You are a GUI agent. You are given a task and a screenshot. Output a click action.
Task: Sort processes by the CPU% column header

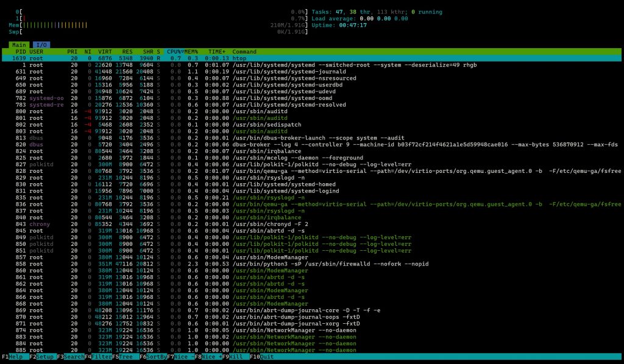(x=177, y=52)
